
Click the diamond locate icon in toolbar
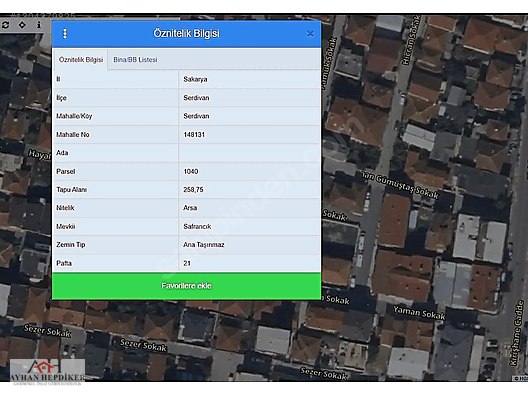click(22, 25)
